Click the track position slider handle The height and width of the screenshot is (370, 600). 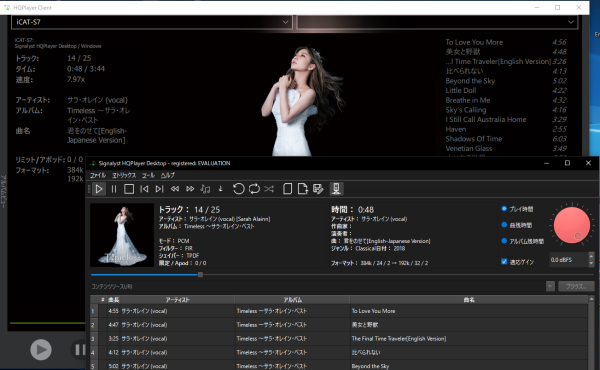(200, 274)
